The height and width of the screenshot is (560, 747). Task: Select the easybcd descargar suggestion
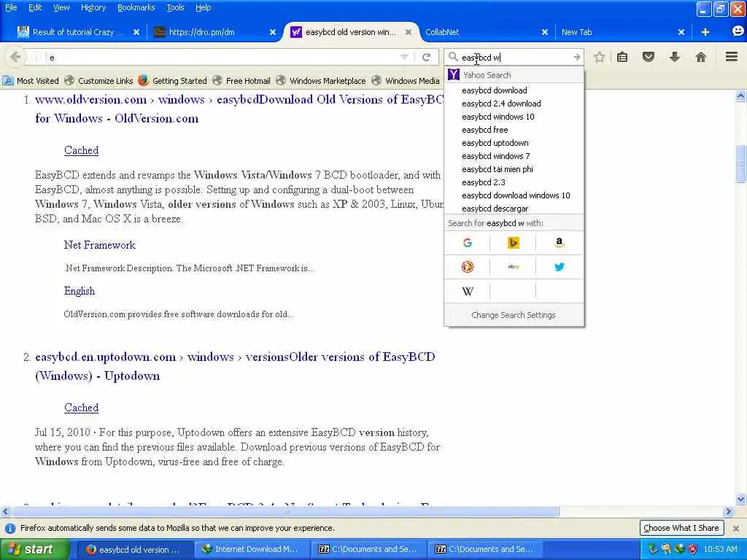pos(514,208)
